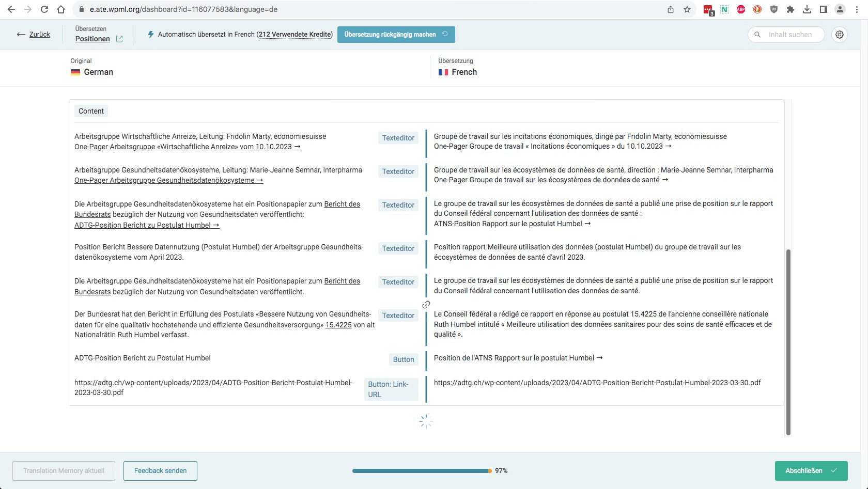Click Texteditor tag for Wirtschaftliche Anreize row
This screenshot has height=489, width=868.
398,138
